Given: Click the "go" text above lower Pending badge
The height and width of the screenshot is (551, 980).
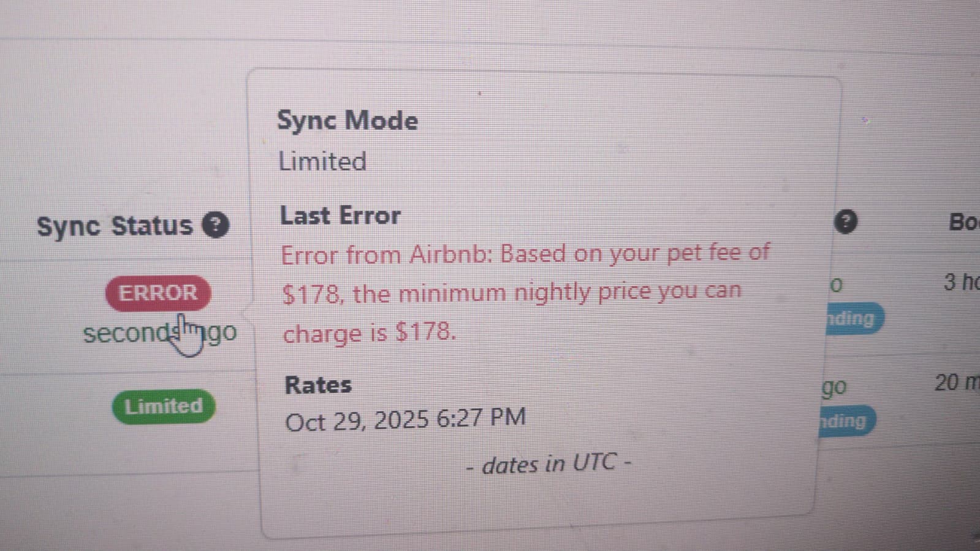Looking at the screenshot, I should coord(834,387).
